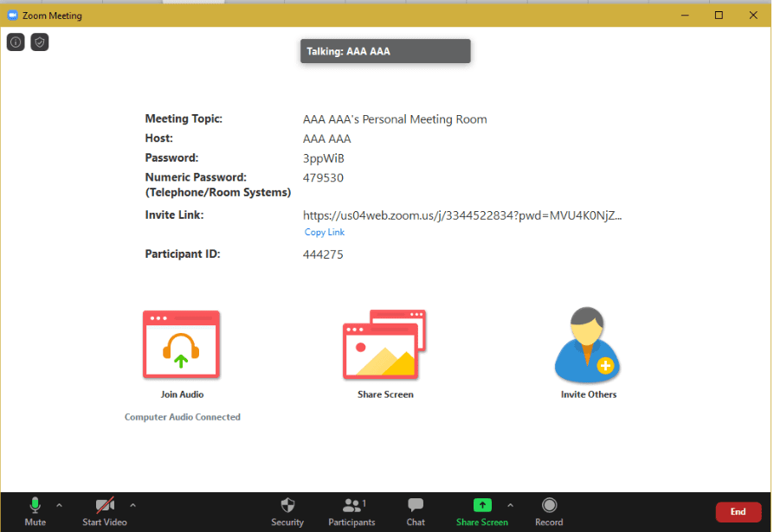Click the large Share Screen picture icon
Viewport: 774px width, 532px height.
[x=384, y=345]
